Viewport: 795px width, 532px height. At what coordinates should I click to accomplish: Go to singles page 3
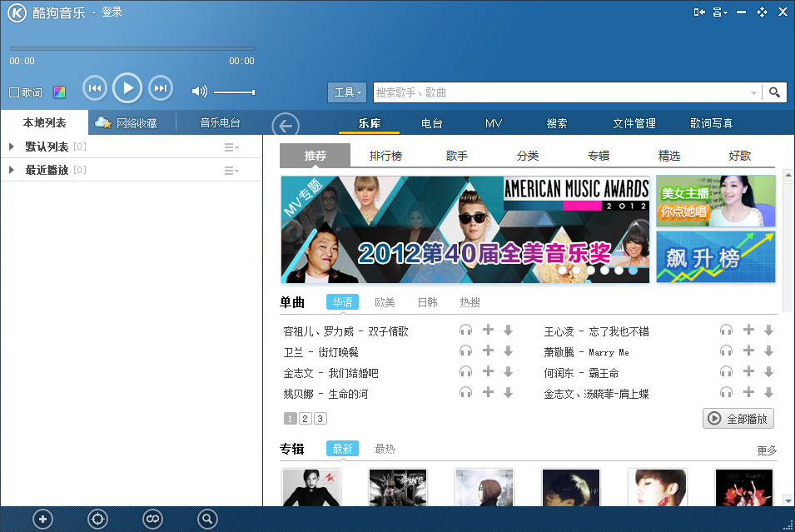(x=320, y=419)
